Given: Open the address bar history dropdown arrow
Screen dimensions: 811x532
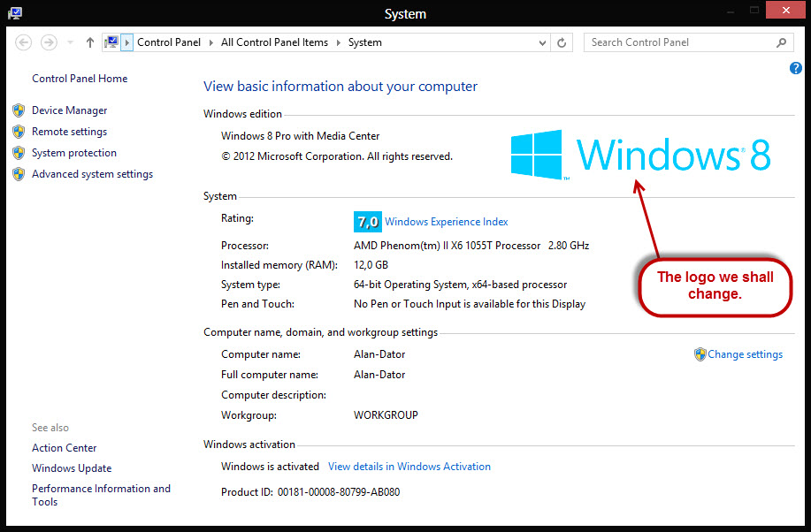Looking at the screenshot, I should point(541,42).
